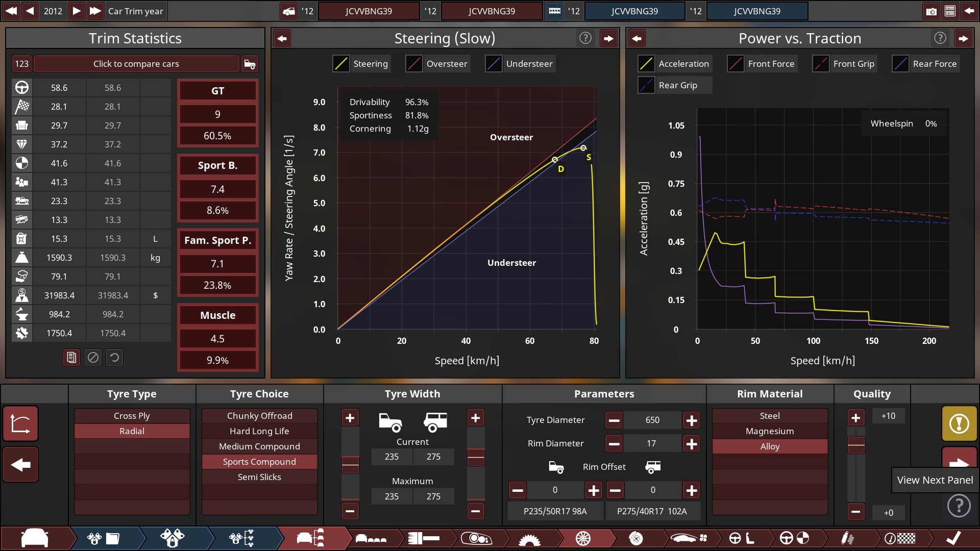Switch Power vs. Traction to the previous graph
Screen dimensions: 980x551
(636, 38)
